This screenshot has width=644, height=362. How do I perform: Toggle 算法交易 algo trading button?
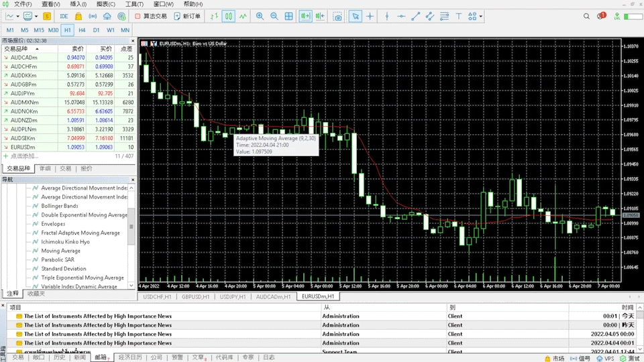(x=150, y=16)
